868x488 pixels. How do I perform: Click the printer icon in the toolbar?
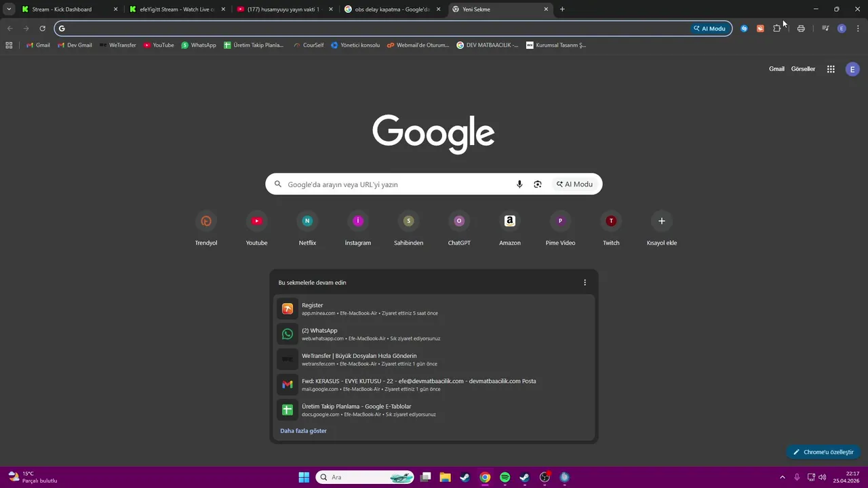(801, 28)
